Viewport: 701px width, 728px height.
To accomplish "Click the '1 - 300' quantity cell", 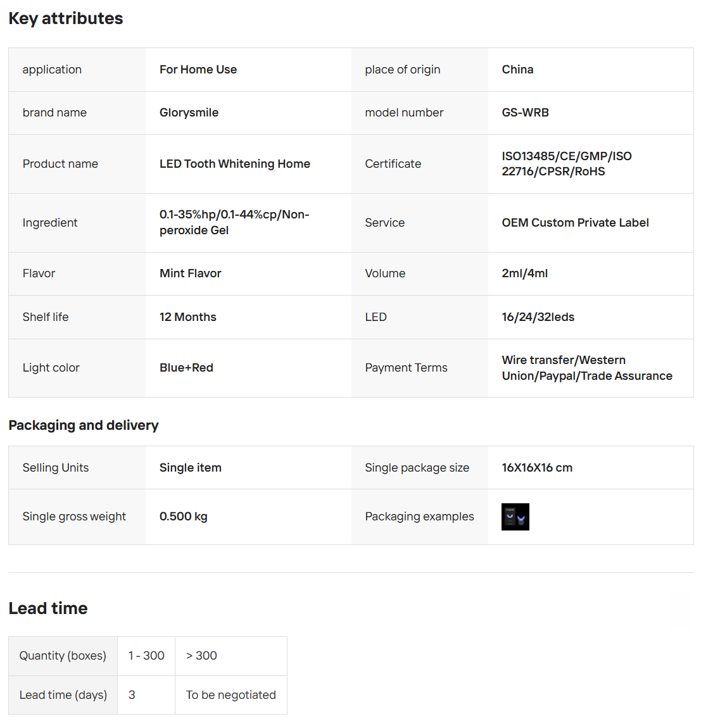I will click(x=146, y=656).
